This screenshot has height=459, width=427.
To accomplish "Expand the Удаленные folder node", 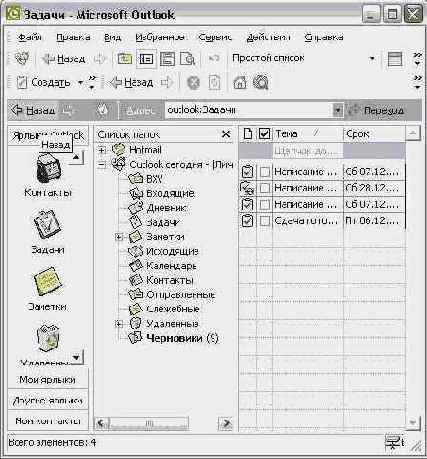I will 119,324.
